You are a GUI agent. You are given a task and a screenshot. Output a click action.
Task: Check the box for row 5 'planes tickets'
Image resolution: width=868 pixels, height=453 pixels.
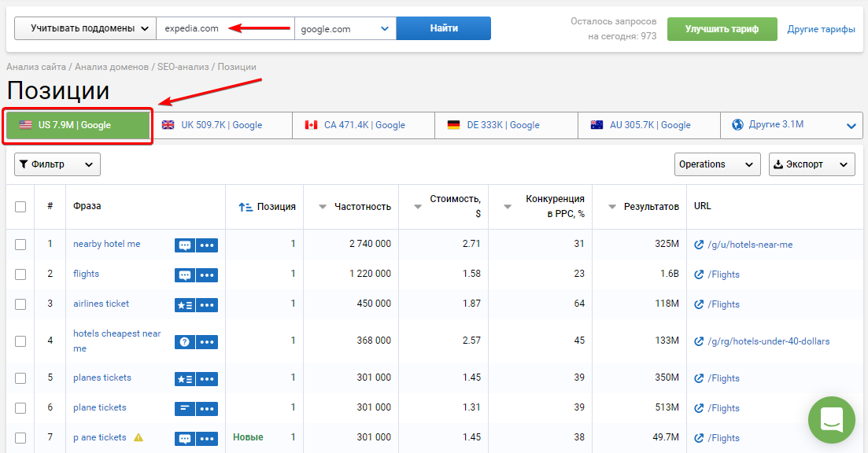(20, 378)
